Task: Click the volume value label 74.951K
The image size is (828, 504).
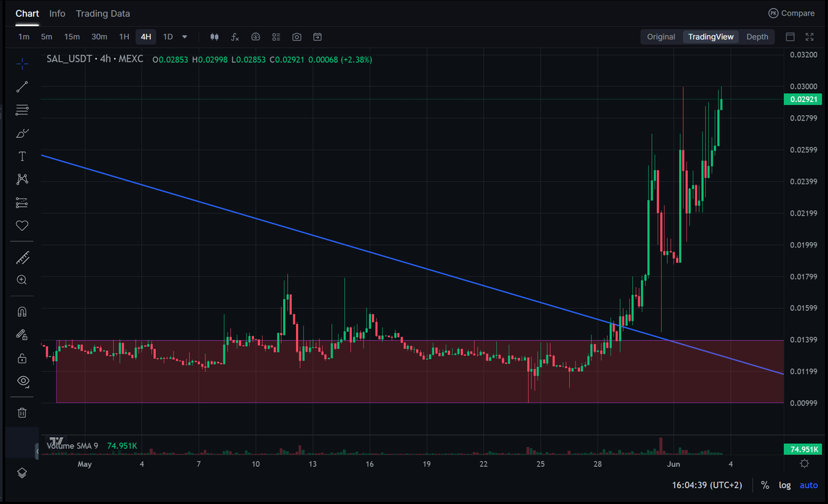Action: pos(802,450)
